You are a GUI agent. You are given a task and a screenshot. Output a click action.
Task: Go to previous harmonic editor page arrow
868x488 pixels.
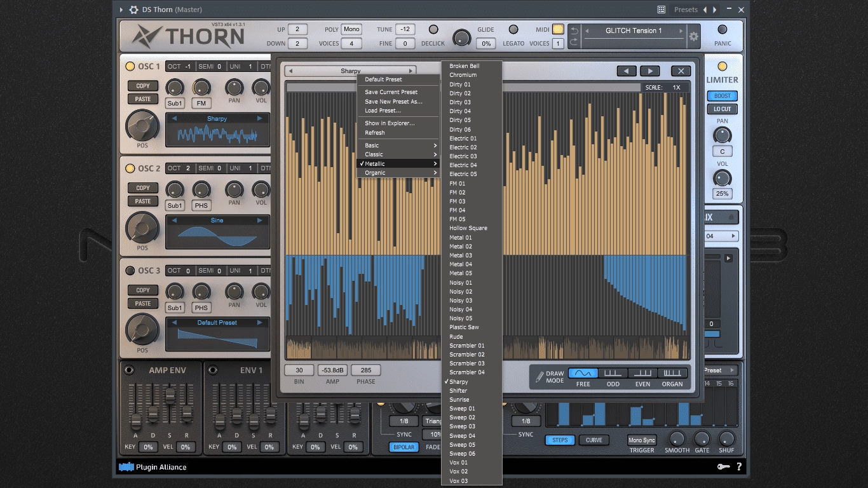click(627, 71)
